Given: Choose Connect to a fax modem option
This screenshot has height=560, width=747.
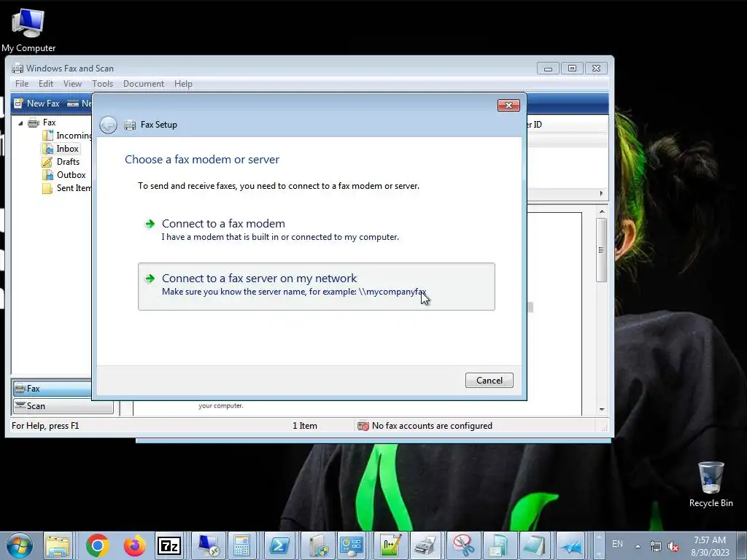Looking at the screenshot, I should click(317, 230).
